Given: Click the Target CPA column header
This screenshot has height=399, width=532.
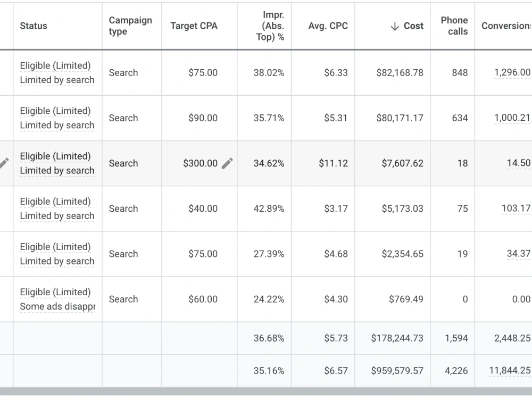Looking at the screenshot, I should pyautogui.click(x=194, y=26).
